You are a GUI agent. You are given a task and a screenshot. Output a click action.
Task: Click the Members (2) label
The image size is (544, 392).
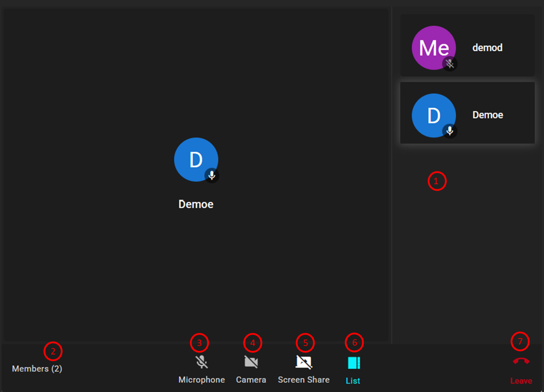click(37, 369)
